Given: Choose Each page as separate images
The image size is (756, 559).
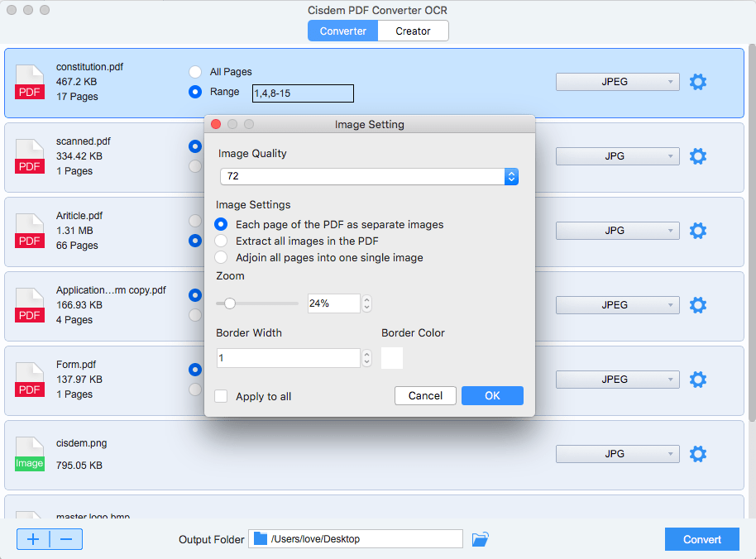Looking at the screenshot, I should 221,224.
